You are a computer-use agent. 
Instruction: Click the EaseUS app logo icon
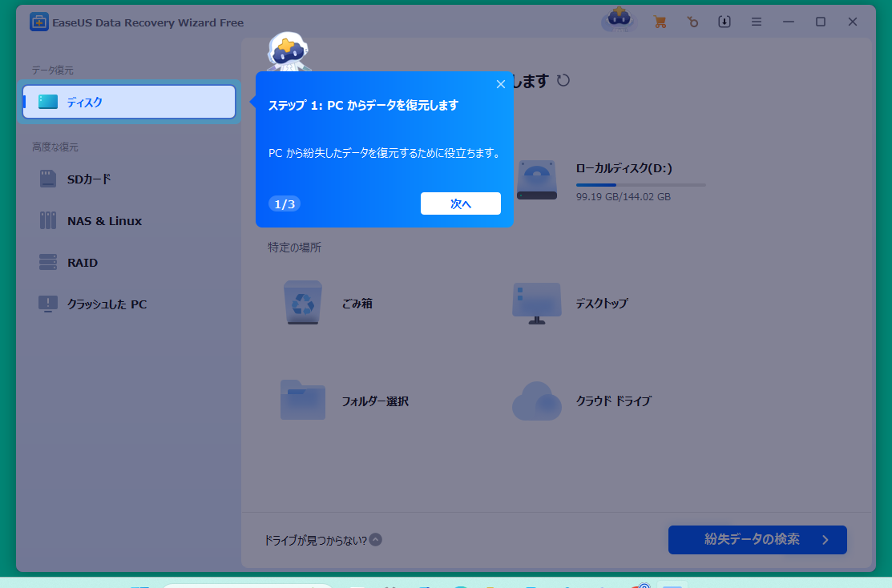coord(38,22)
